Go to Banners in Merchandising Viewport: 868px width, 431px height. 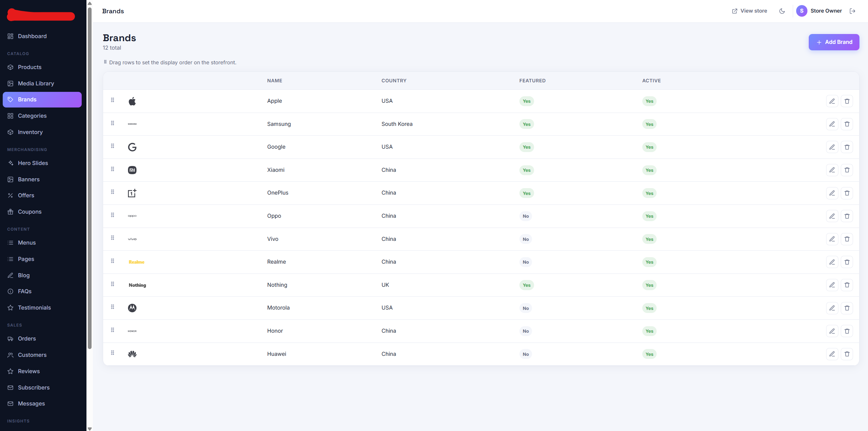42,180
